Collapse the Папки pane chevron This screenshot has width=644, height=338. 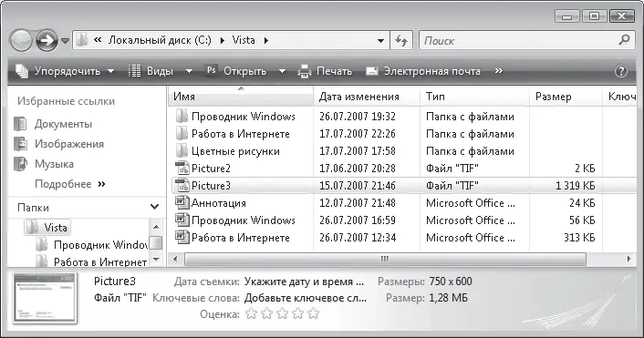coord(154,207)
